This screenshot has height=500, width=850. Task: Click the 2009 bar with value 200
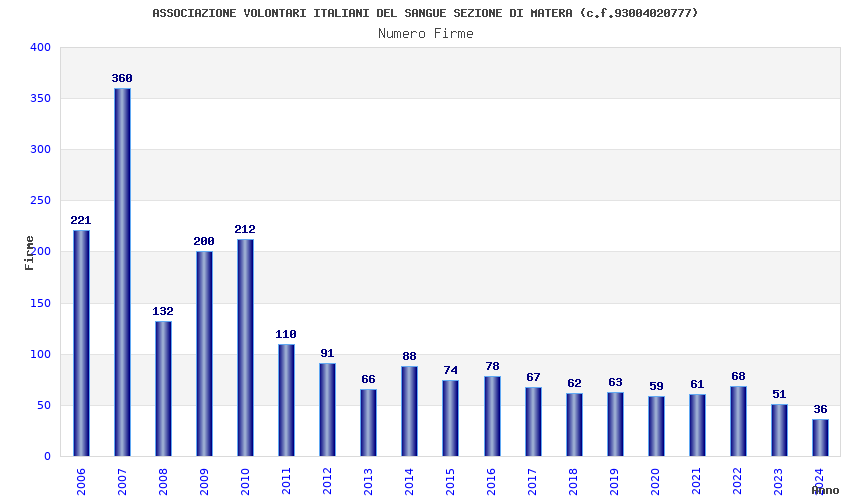click(204, 354)
